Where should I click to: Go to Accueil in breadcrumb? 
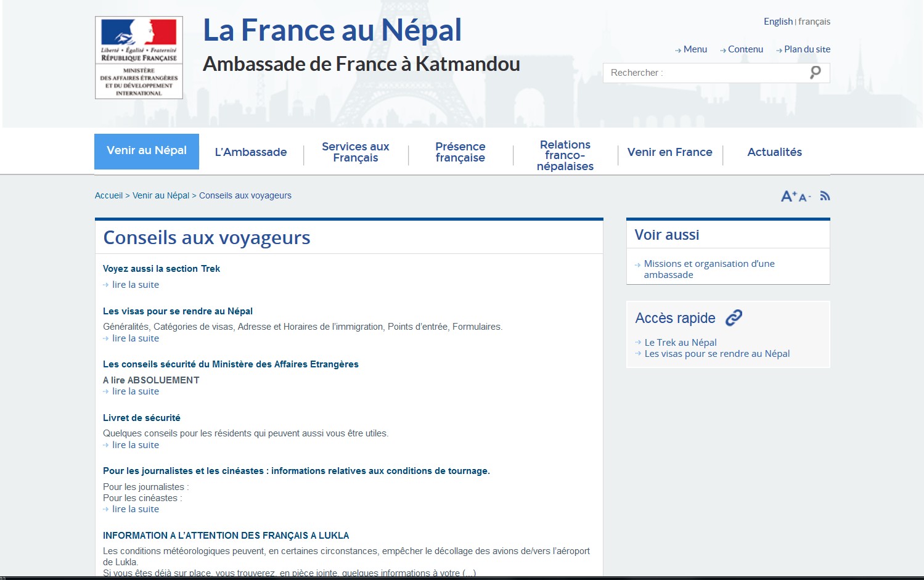point(109,195)
